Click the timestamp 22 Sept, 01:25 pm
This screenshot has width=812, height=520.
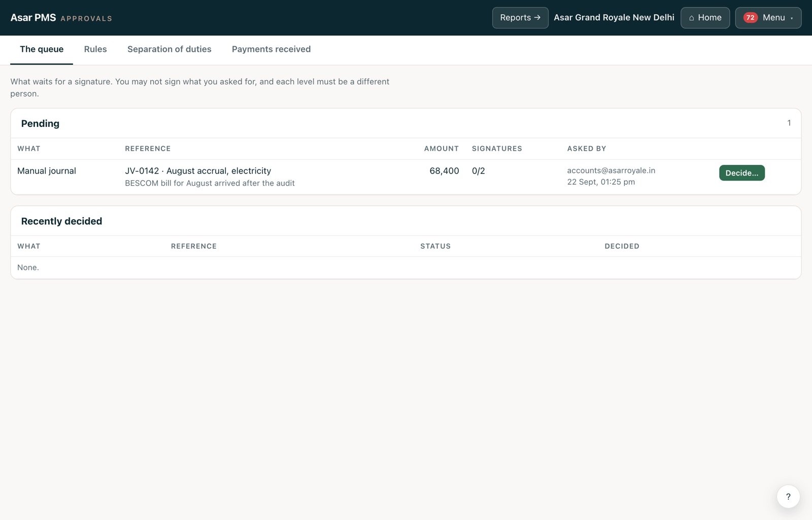pyautogui.click(x=601, y=182)
